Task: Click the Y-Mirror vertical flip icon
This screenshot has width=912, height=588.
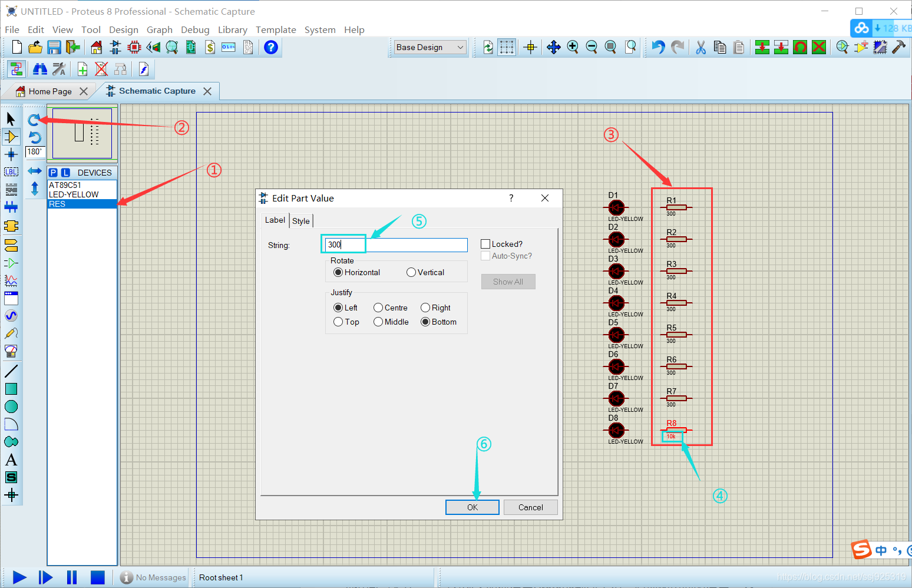Action: click(35, 189)
